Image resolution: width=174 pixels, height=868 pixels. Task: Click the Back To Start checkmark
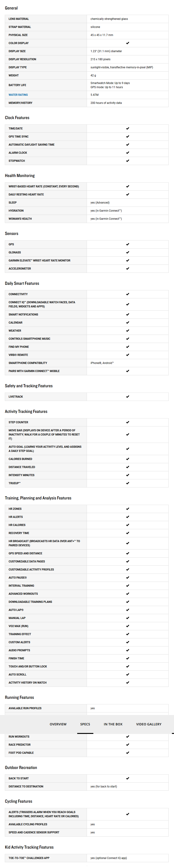[127, 778]
